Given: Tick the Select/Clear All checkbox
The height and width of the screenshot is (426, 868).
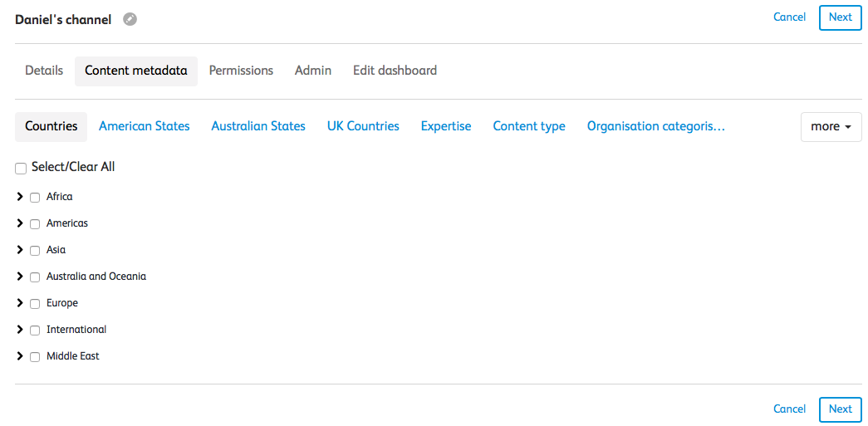Looking at the screenshot, I should 21,169.
